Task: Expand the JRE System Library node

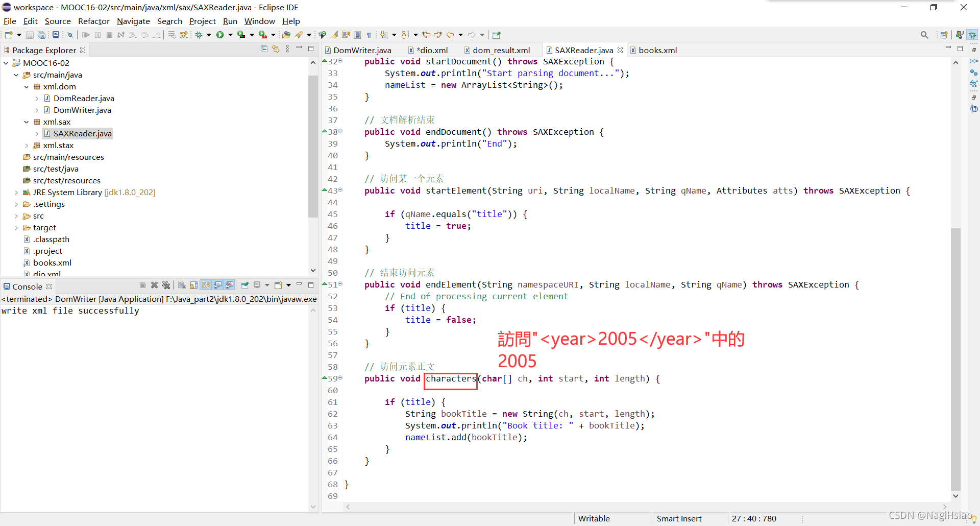Action: click(x=16, y=192)
